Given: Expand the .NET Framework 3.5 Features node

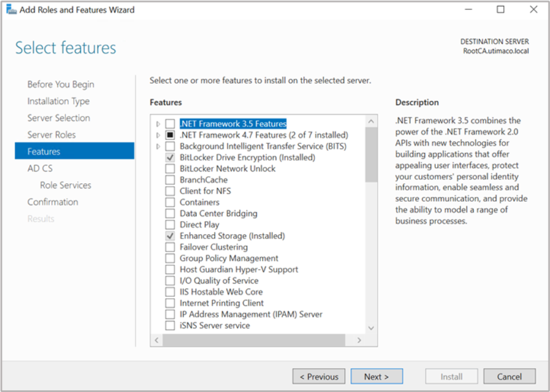Looking at the screenshot, I should [158, 124].
